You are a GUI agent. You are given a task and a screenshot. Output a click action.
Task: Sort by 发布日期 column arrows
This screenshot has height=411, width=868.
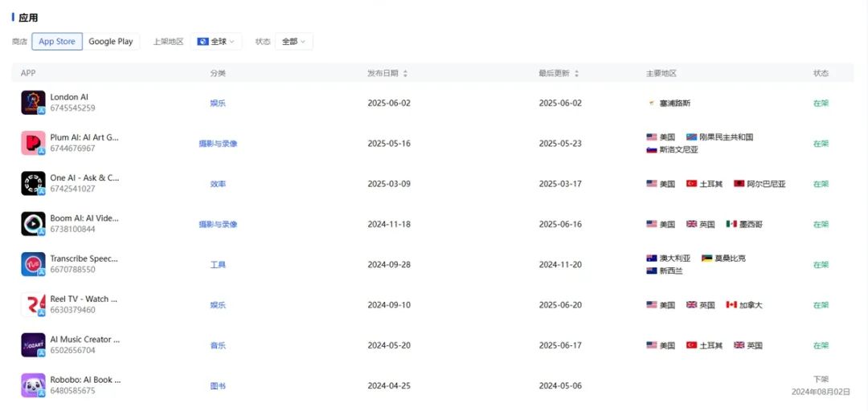coord(404,74)
